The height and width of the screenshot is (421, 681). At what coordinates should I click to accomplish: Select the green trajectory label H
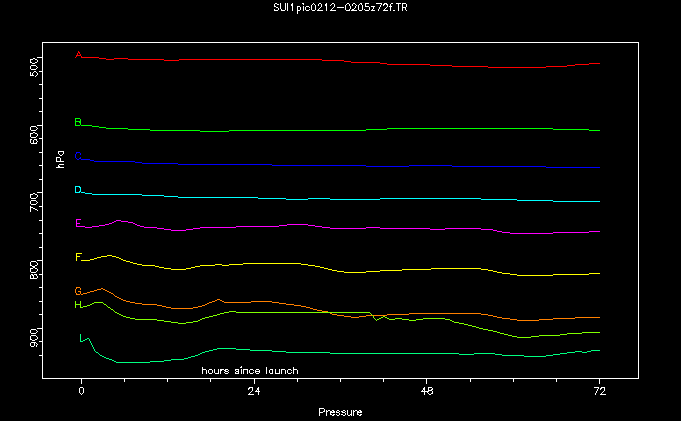coord(78,304)
